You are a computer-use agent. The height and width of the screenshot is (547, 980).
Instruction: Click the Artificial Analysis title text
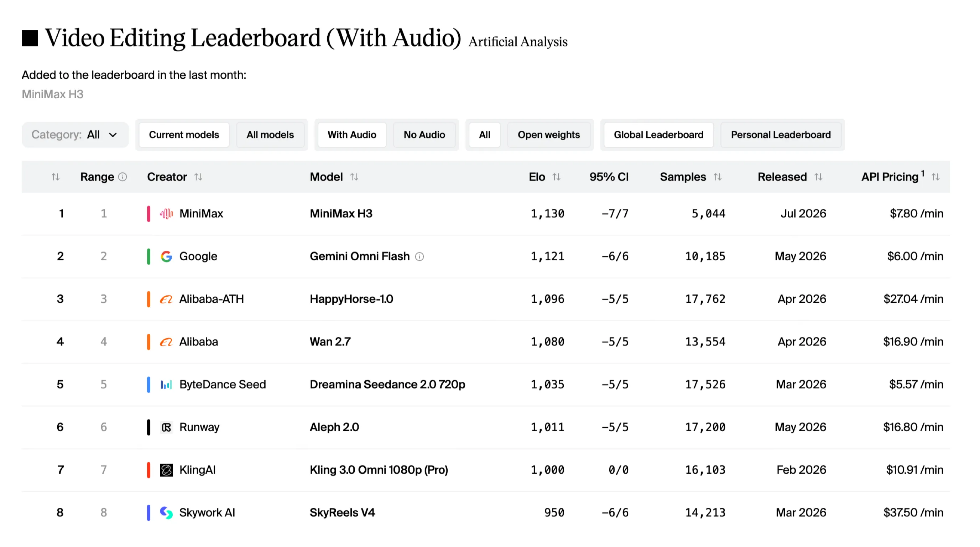coord(518,41)
